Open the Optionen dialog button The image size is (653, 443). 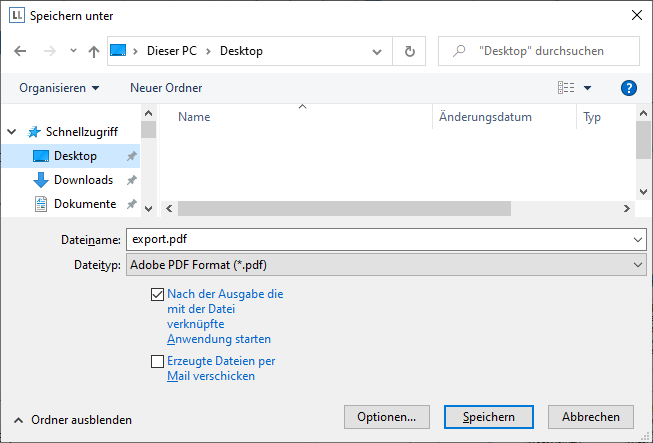[x=386, y=416]
